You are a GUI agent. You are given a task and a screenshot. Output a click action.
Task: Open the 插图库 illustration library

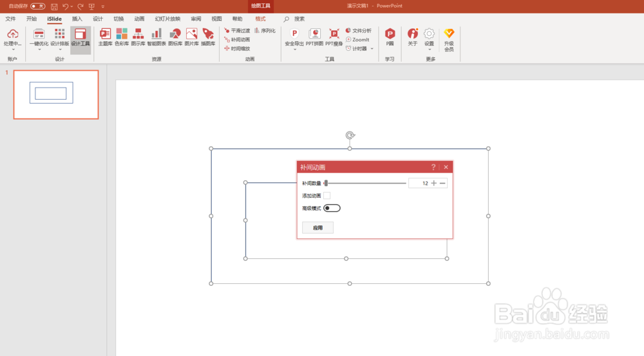point(208,37)
